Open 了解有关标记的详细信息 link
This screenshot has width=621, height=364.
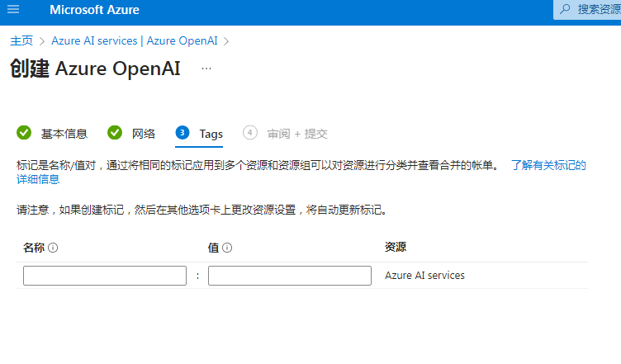tap(548, 165)
